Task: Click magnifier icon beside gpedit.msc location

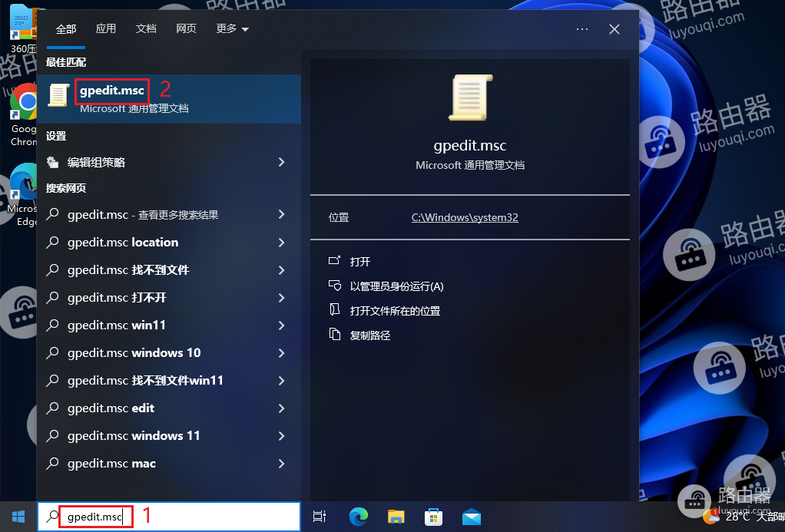Action: pyautogui.click(x=52, y=243)
